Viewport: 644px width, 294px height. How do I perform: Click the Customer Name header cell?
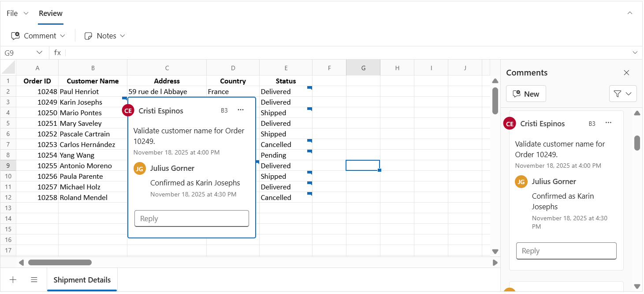point(93,81)
